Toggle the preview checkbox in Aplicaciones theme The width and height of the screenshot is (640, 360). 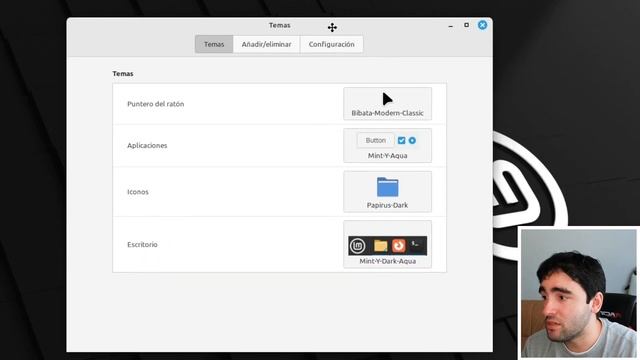tap(402, 140)
